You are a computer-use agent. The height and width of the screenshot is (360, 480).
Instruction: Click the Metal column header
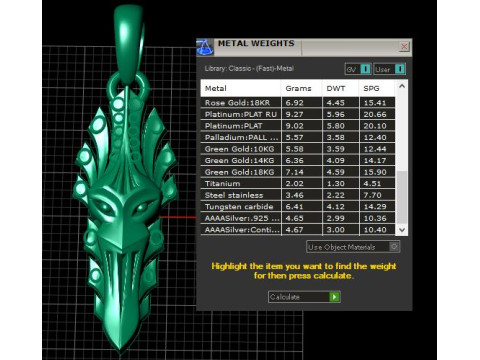tap(241, 88)
